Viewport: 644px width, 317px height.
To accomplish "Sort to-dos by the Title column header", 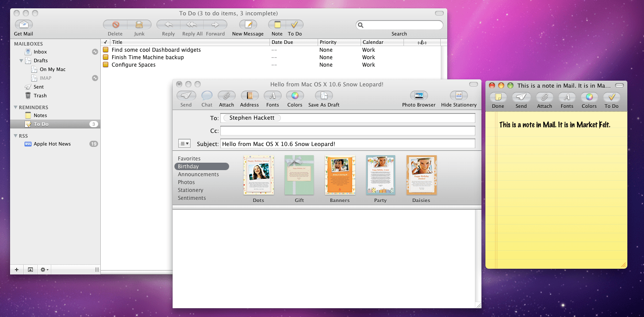I will pyautogui.click(x=189, y=42).
